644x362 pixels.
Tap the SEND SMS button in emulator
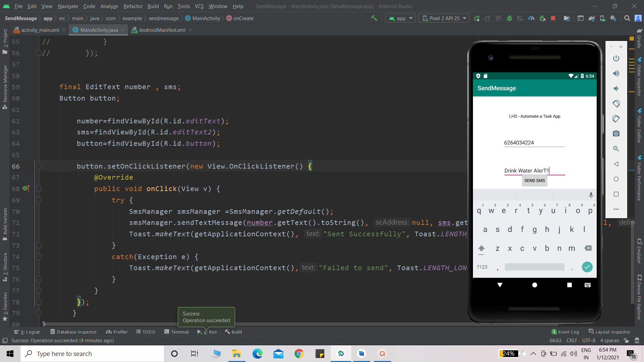tap(535, 181)
